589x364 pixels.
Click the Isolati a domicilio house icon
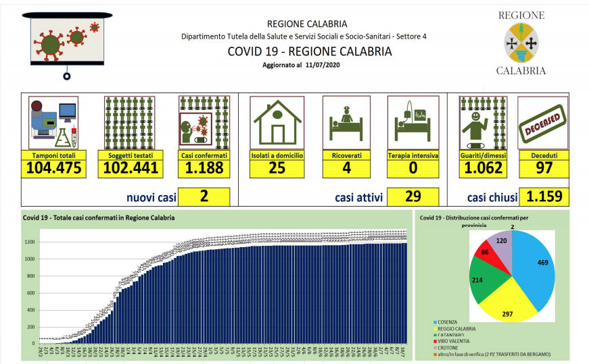tap(277, 123)
